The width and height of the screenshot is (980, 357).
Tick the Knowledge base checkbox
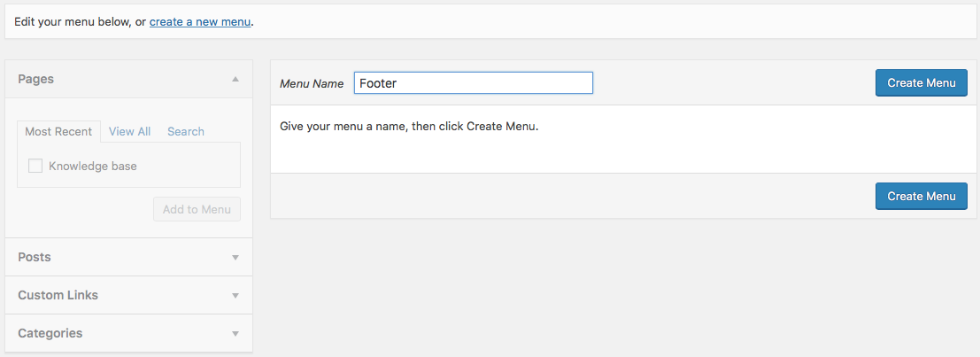tap(35, 166)
